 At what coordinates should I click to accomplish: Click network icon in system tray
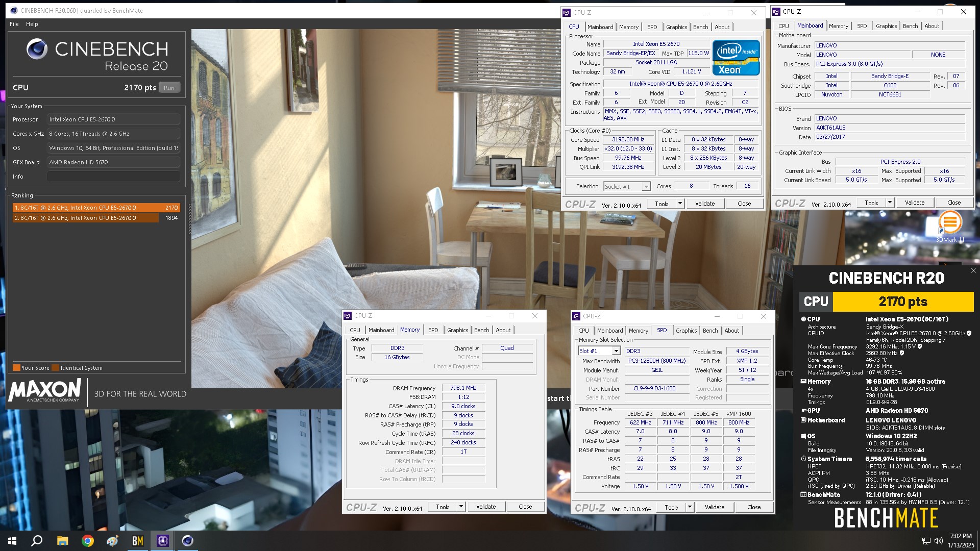[926, 541]
